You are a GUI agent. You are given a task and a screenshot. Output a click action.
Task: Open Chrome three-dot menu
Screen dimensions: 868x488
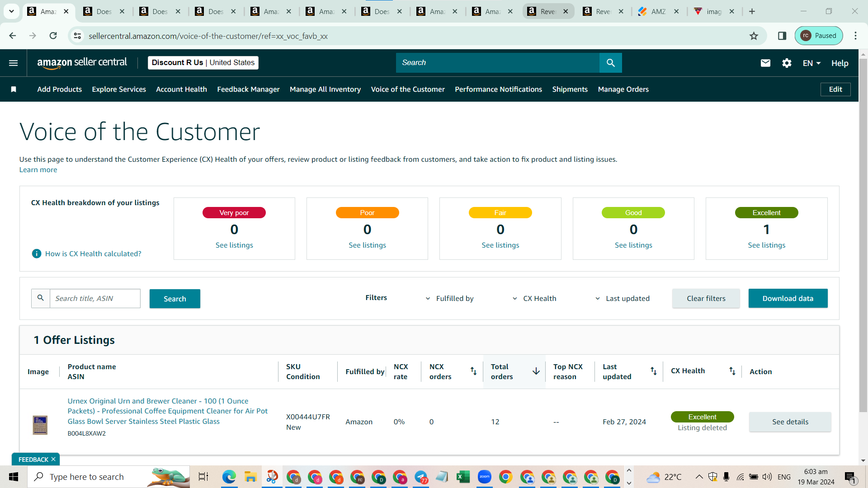tap(855, 36)
